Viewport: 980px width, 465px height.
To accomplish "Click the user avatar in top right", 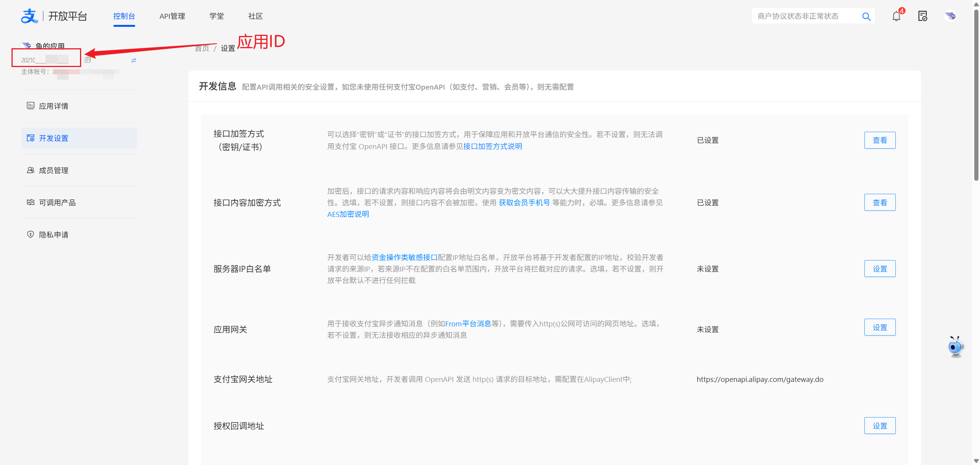I will click(x=950, y=16).
